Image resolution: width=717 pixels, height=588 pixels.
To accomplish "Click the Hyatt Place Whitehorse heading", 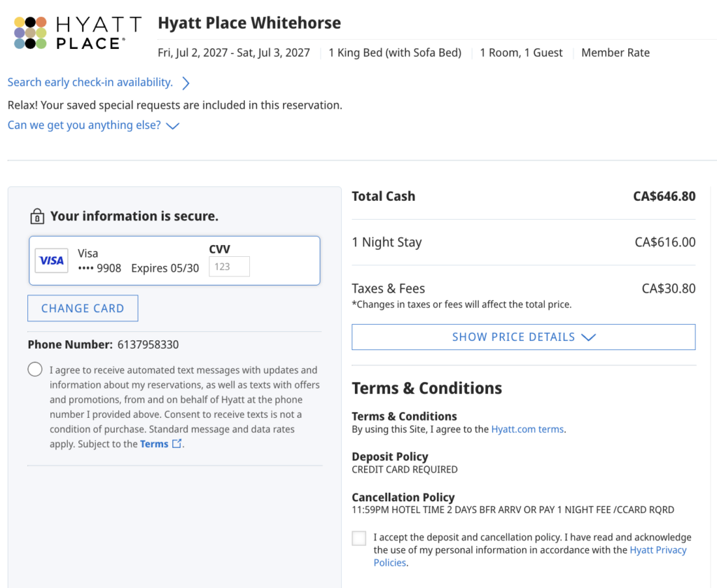I will [x=249, y=23].
